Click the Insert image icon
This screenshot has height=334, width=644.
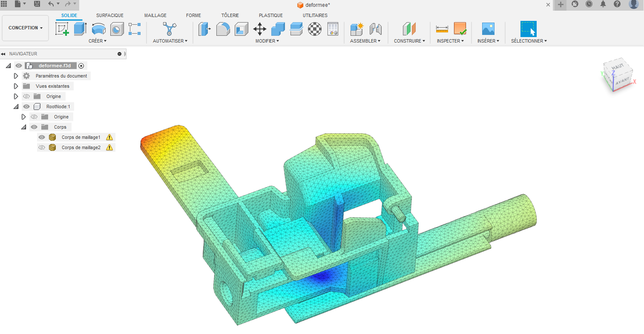click(488, 29)
